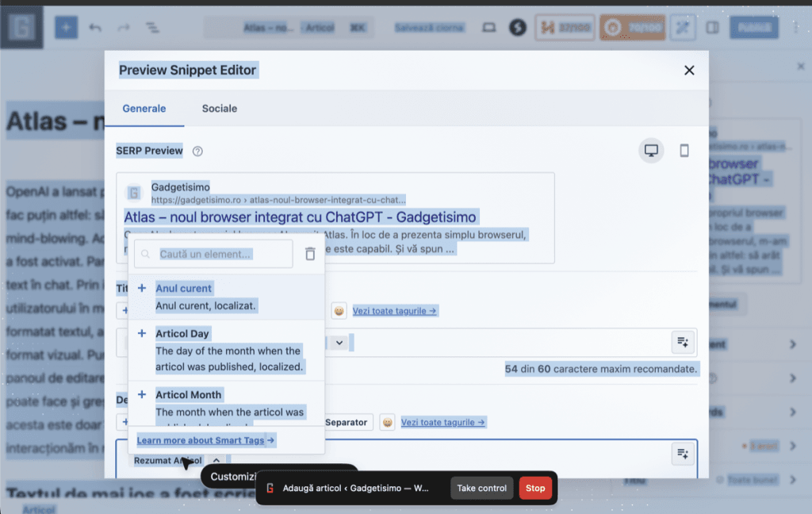812x514 pixels.
Task: Click title's Vezi toate tagurile link
Action: (395, 311)
